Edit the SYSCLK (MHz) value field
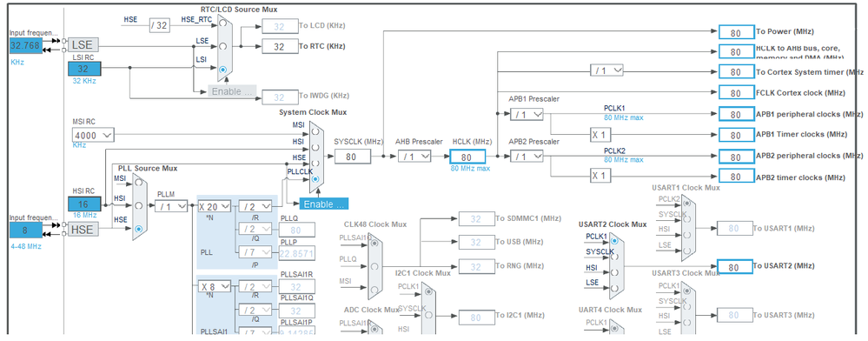Image resolution: width=868 pixels, height=341 pixels. click(x=353, y=157)
